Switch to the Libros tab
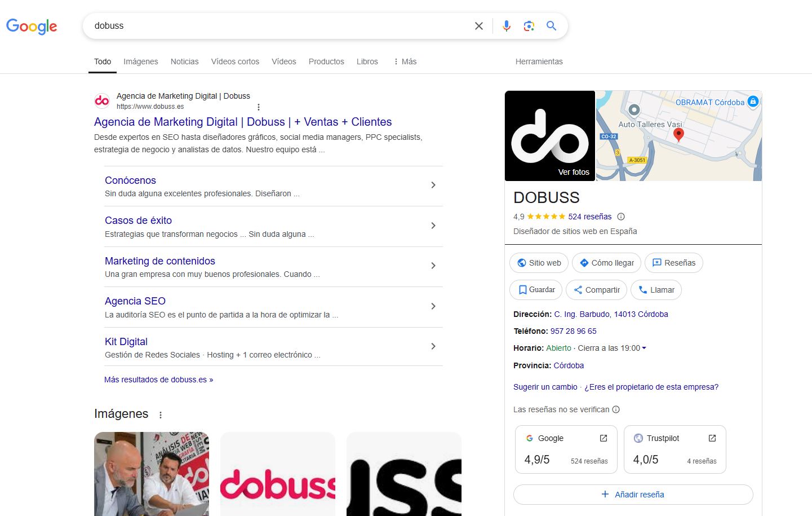 [x=367, y=61]
